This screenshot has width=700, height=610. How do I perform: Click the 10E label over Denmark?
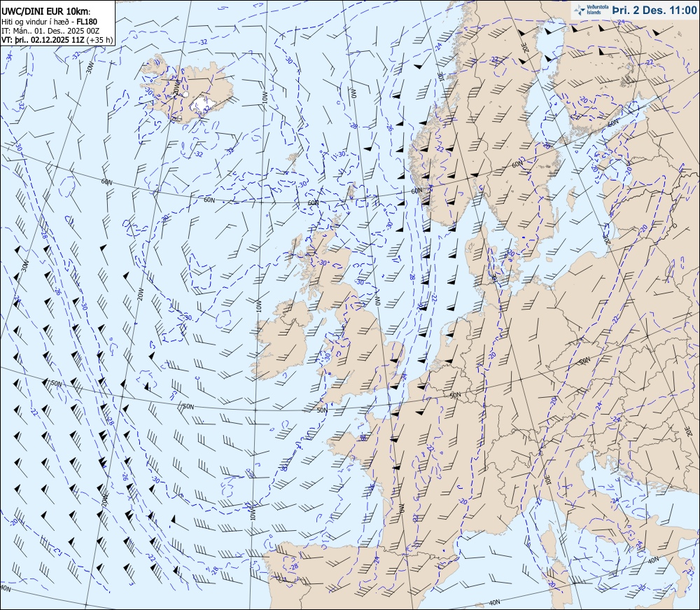pos(494,278)
